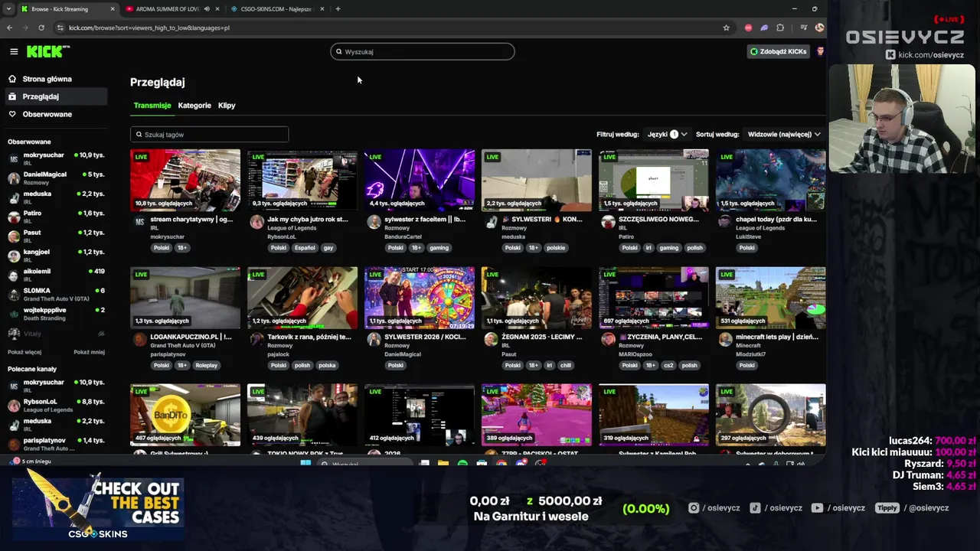The width and height of the screenshot is (980, 551).
Task: Switch to the Kategorie tab
Action: (194, 106)
